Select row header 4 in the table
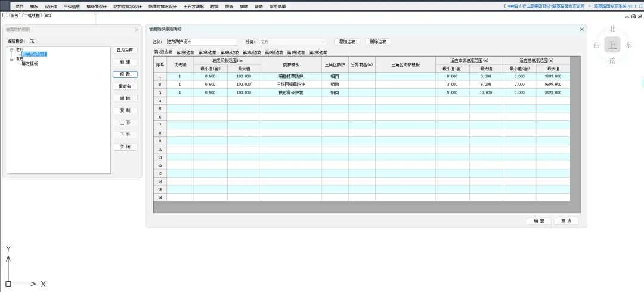The image size is (644, 292). [x=160, y=101]
